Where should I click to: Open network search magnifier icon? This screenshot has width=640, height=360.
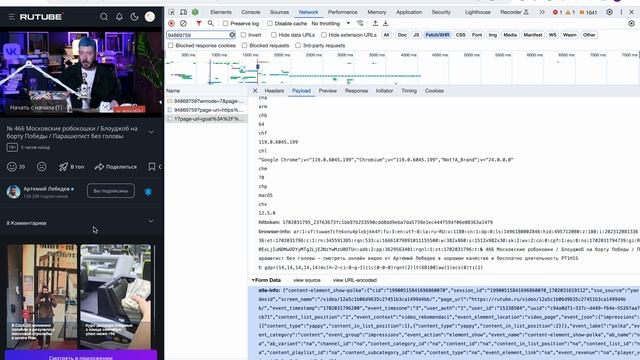point(211,24)
